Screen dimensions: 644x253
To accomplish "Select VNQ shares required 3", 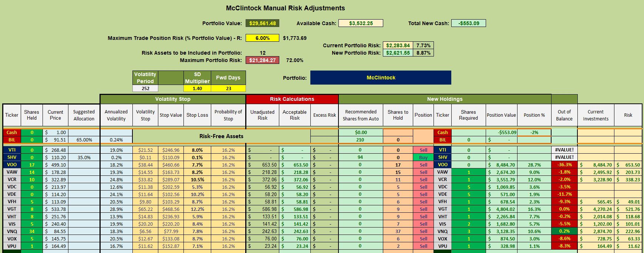I will [x=469, y=232].
